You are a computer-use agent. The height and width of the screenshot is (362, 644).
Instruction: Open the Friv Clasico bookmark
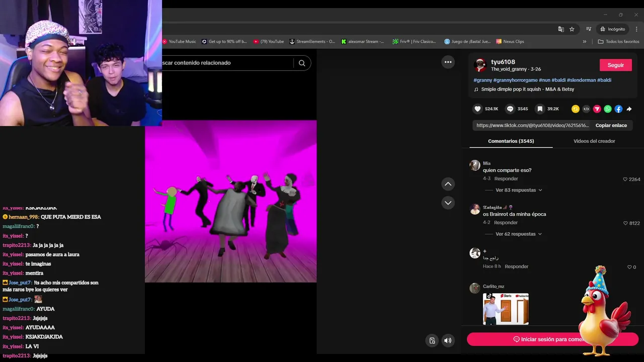(415, 42)
